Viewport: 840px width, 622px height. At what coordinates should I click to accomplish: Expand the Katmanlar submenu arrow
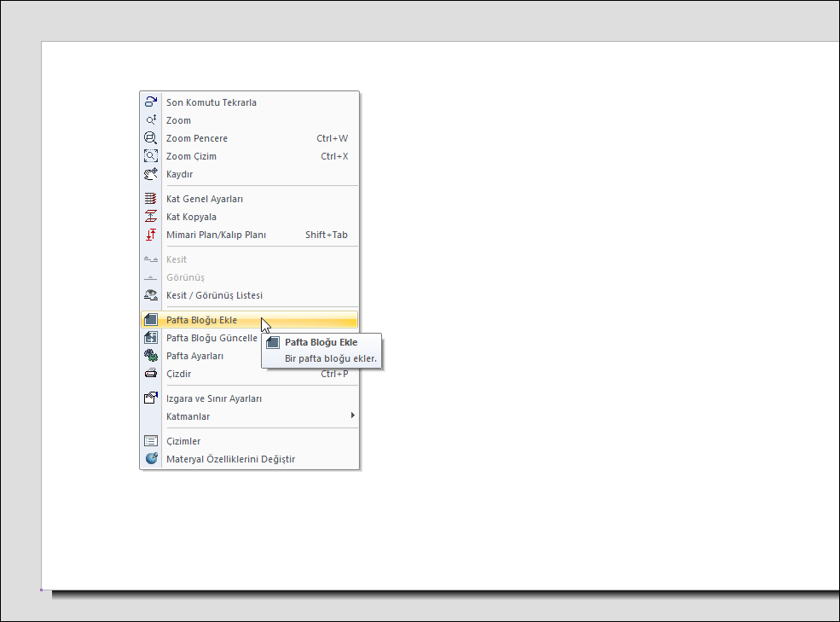coord(352,416)
